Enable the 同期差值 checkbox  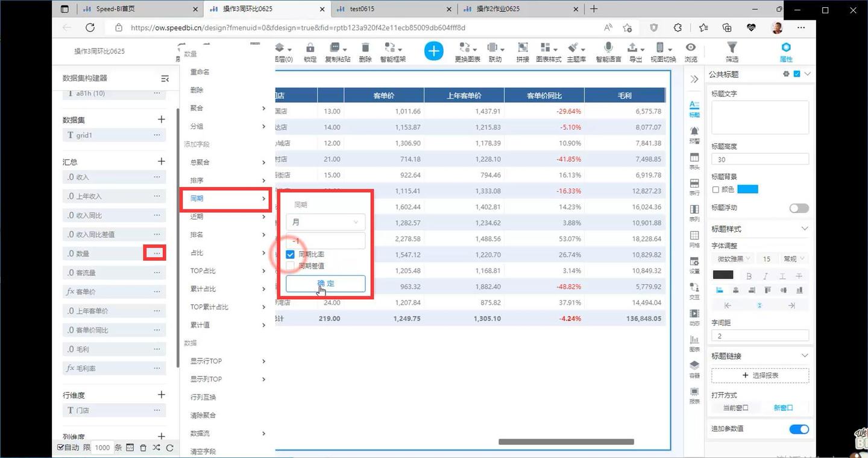coord(290,266)
